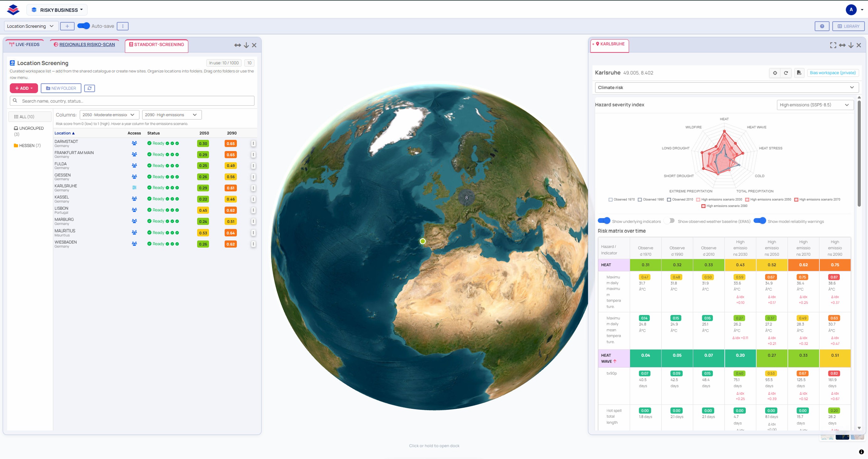The image size is (868, 459).
Task: Click Bias workspace (private) button
Action: pos(833,73)
